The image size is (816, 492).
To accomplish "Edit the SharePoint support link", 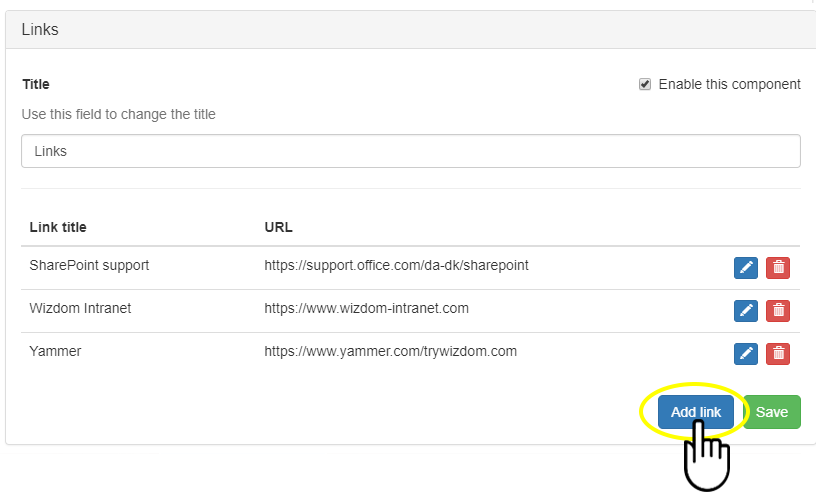I will pyautogui.click(x=745, y=268).
